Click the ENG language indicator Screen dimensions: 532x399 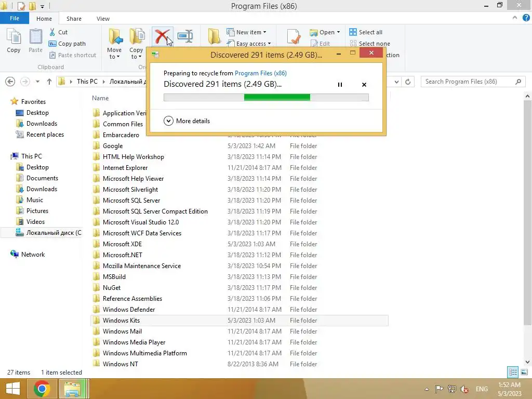(482, 389)
